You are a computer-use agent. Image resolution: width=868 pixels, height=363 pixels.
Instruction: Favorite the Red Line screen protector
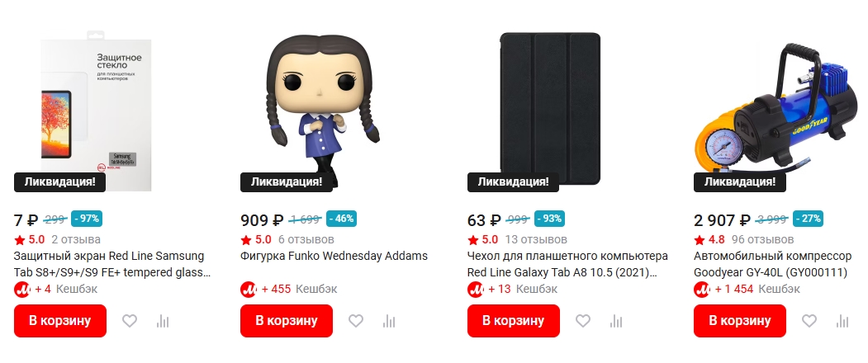coord(130,321)
